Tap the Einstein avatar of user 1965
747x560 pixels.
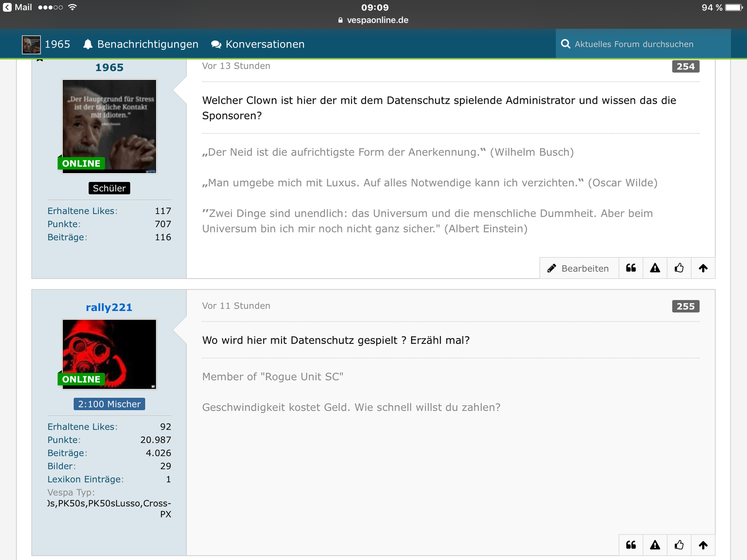[109, 126]
